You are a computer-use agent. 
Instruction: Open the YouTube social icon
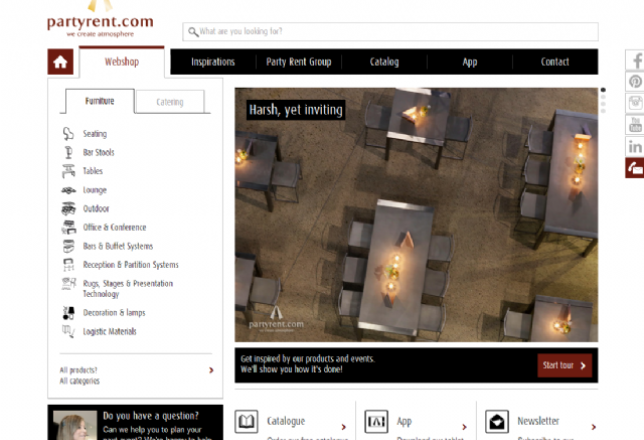(635, 124)
